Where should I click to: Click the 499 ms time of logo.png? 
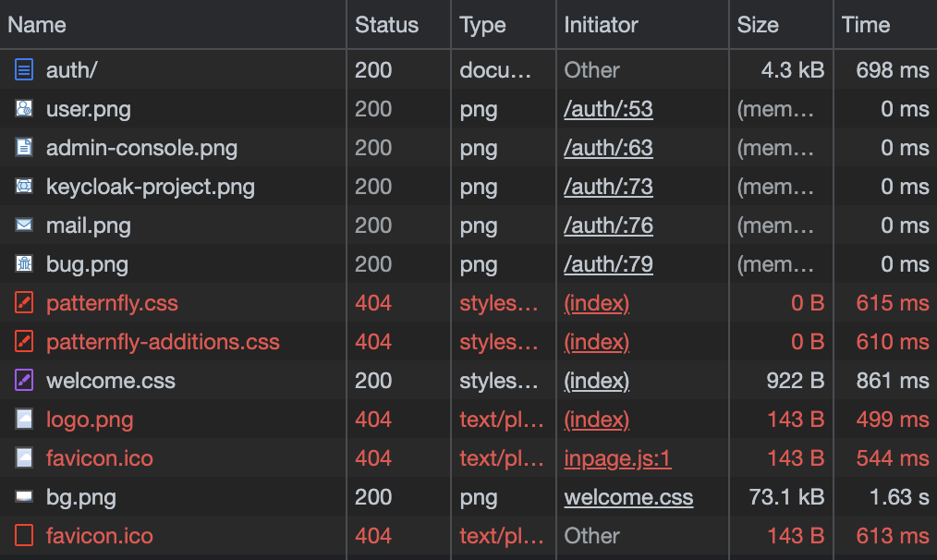pos(893,420)
